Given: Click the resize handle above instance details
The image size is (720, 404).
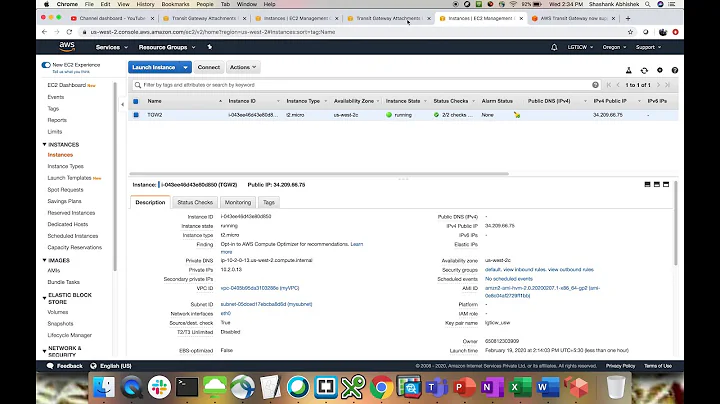Looking at the screenshot, I should click(x=403, y=179).
